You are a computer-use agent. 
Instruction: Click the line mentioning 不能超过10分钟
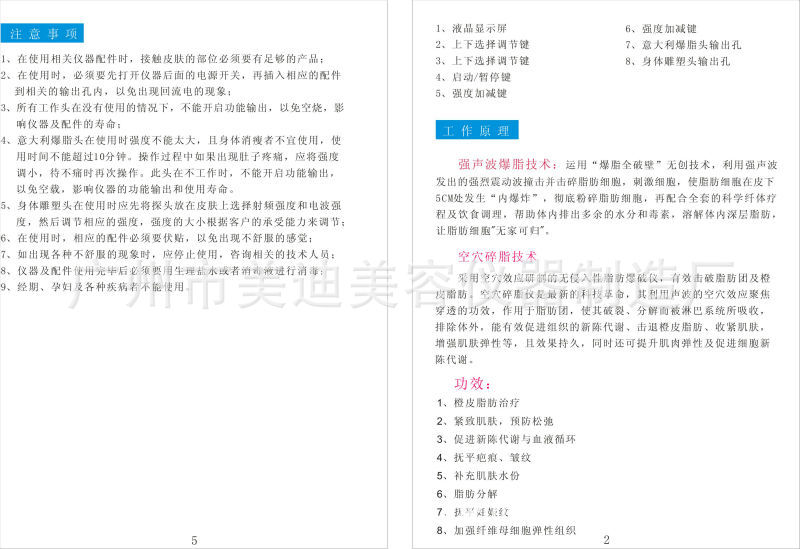pyautogui.click(x=178, y=157)
